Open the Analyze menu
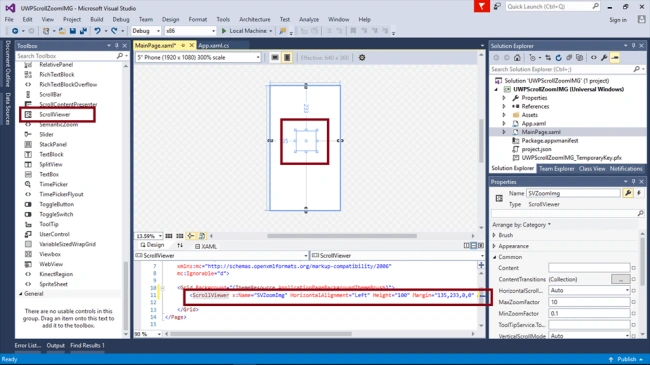 click(x=309, y=19)
